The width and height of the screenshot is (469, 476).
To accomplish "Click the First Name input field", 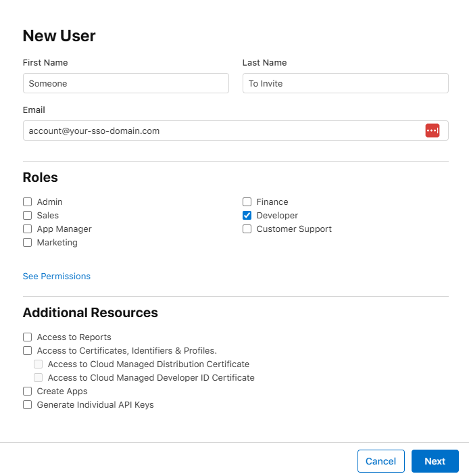I will point(126,83).
